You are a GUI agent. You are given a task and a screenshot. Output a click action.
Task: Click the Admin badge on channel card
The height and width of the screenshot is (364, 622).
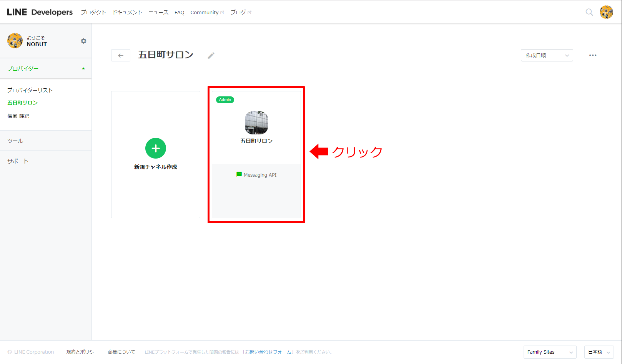pyautogui.click(x=225, y=100)
